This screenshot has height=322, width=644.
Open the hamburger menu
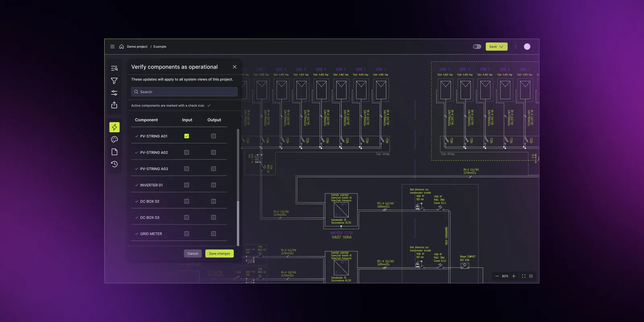pos(112,47)
